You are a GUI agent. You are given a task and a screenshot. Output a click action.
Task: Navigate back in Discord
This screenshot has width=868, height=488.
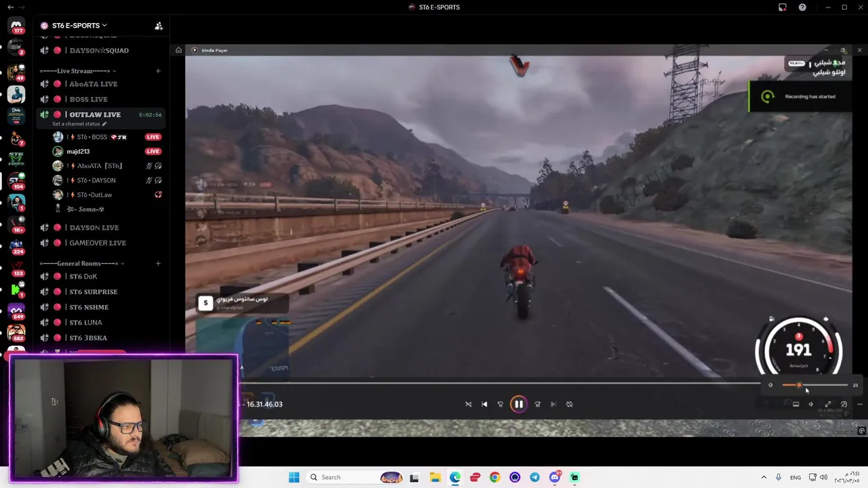10,7
